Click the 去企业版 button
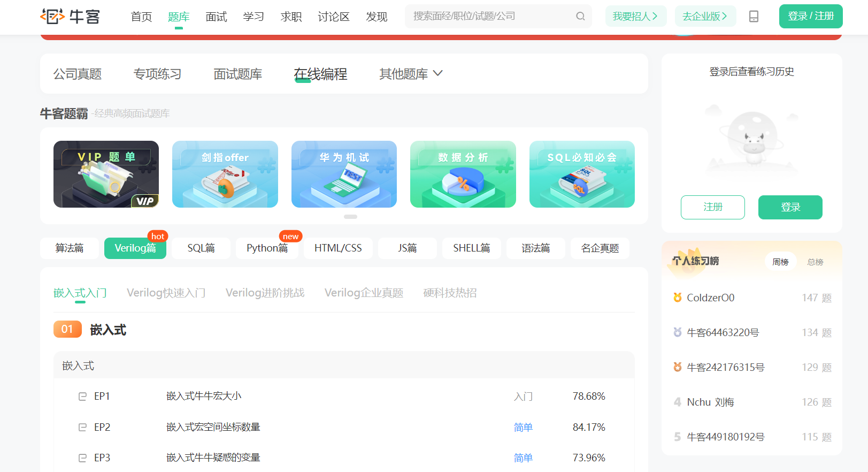Screen dimensions: 868x472 point(705,17)
